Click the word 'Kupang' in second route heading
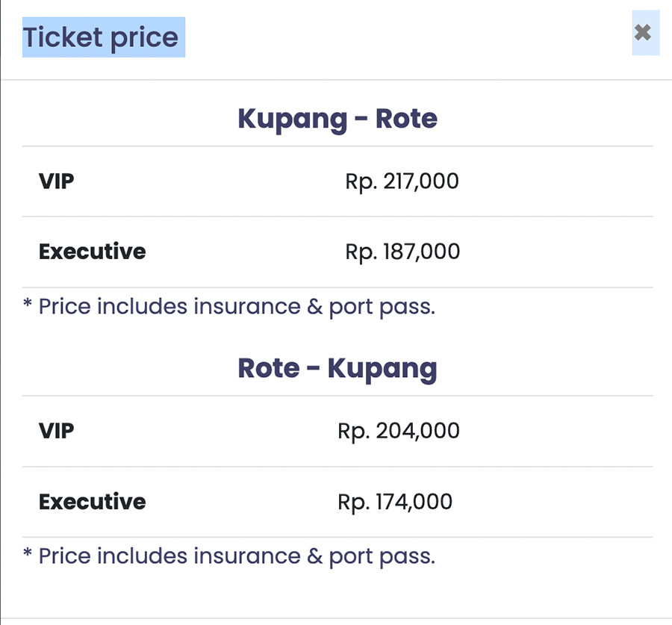The width and height of the screenshot is (672, 625). (x=382, y=369)
